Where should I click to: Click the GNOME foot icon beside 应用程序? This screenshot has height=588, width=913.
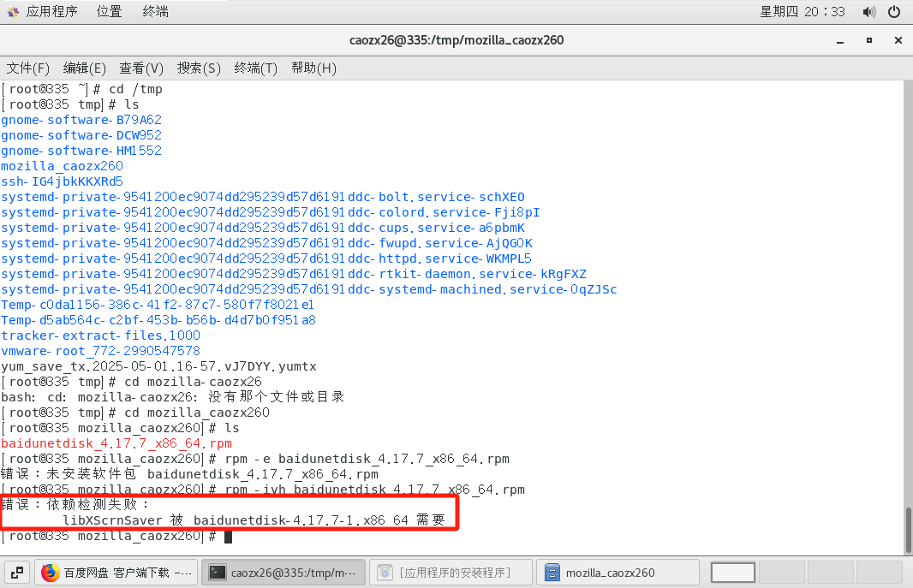click(x=13, y=12)
